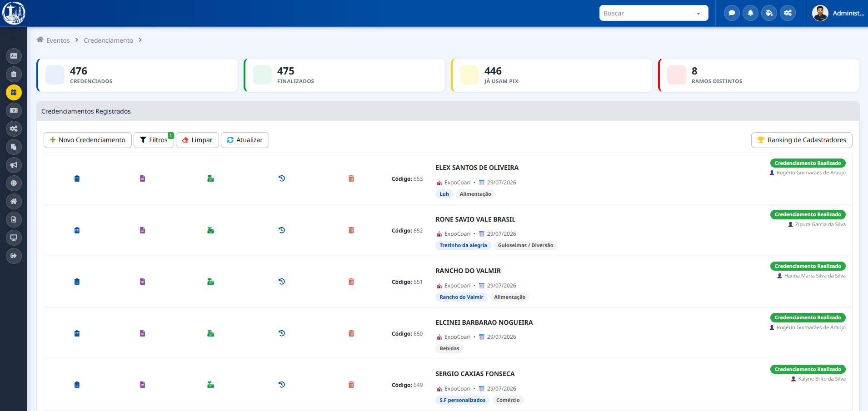The width and height of the screenshot is (868, 411).
Task: Click Novo Credenciamento button
Action: pos(88,140)
